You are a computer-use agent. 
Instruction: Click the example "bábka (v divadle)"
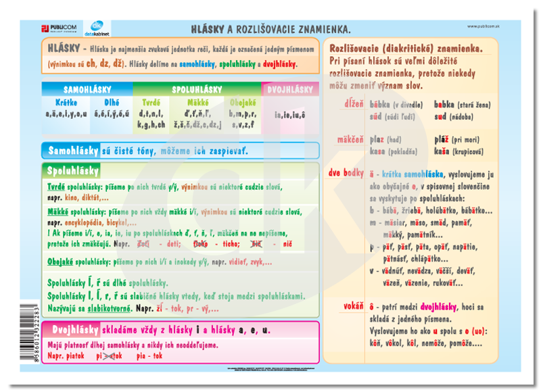(396, 104)
